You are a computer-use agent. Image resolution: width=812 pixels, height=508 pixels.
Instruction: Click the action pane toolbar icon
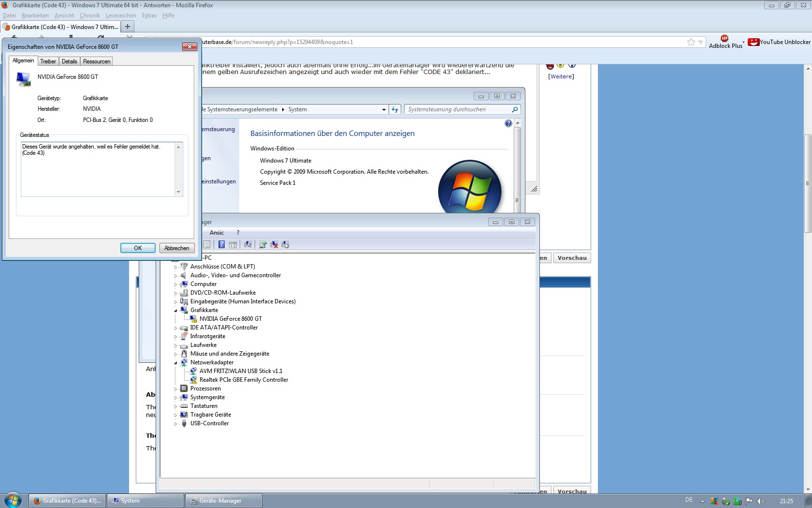[233, 245]
